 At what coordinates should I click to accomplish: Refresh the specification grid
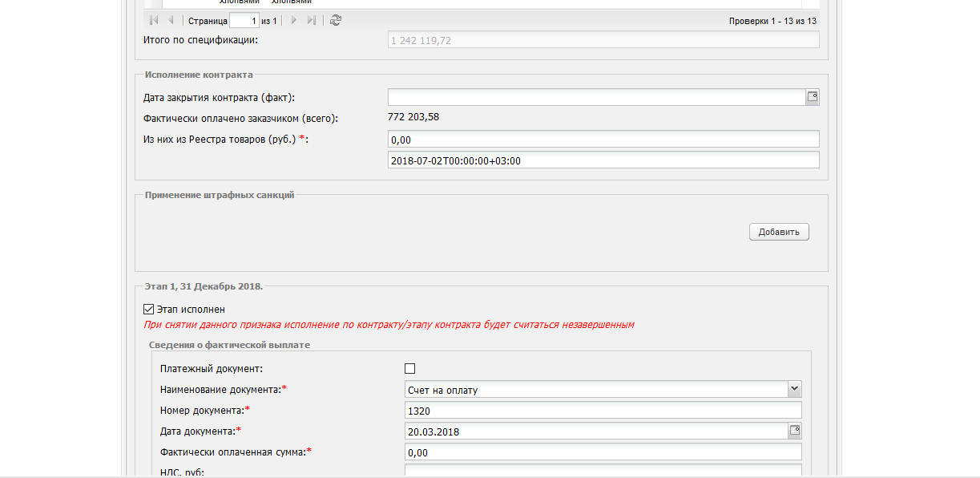click(335, 20)
